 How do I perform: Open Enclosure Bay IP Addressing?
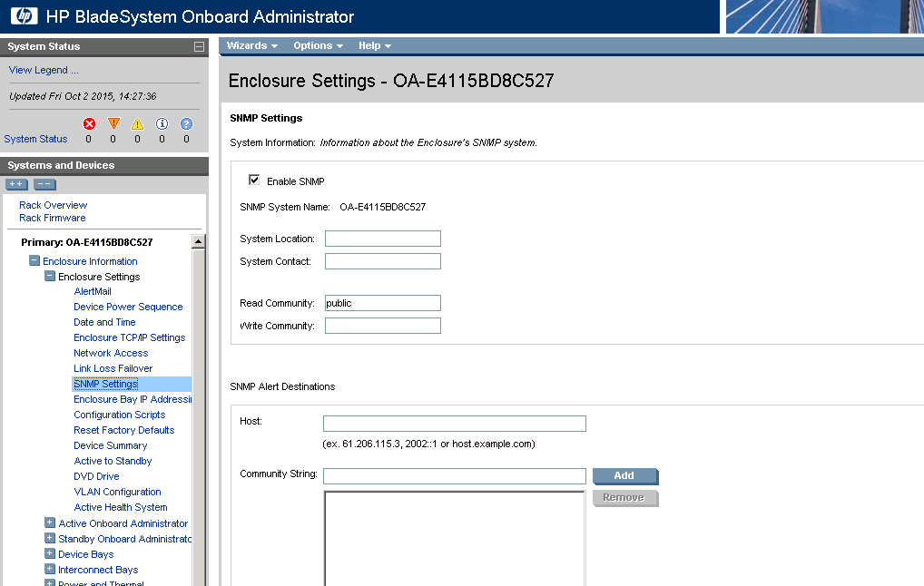click(133, 399)
